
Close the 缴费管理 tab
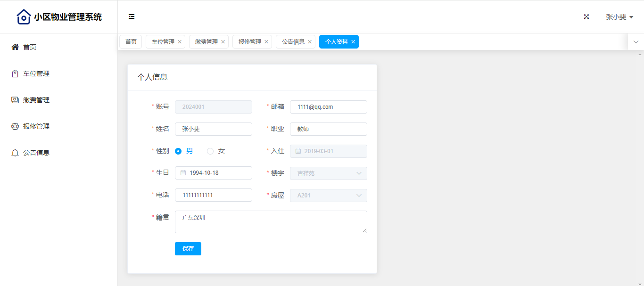click(223, 42)
